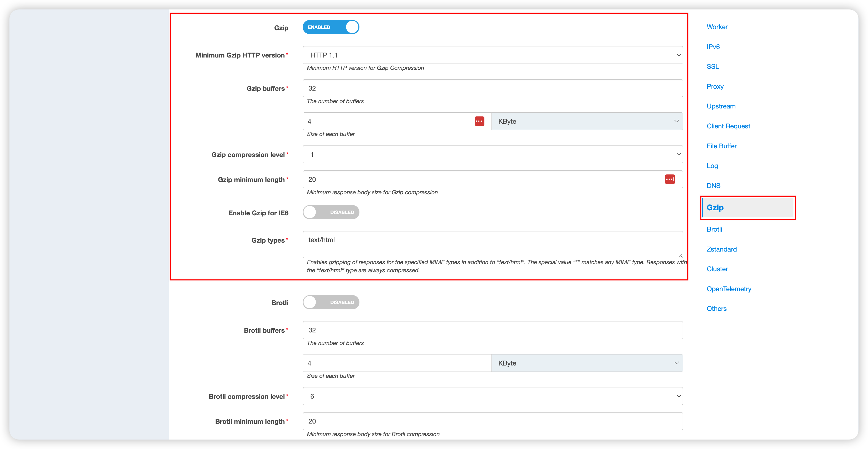Click 'Minimum response body size for Brotli compression' hint
Viewport: 868px width, 449px height.
373,434
